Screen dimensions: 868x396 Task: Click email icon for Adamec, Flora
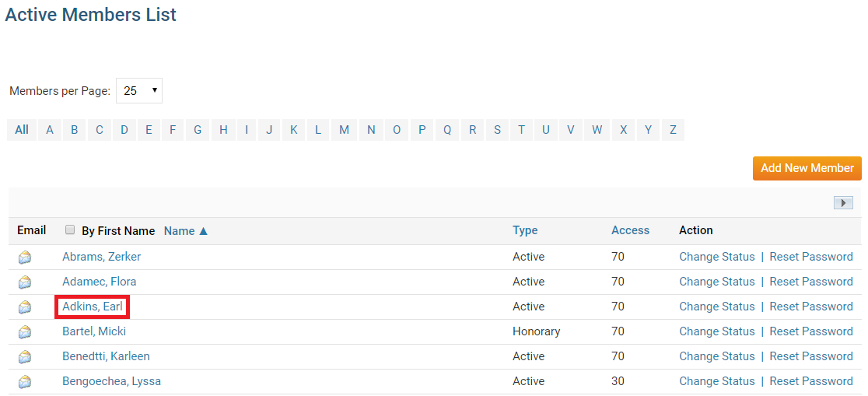[x=25, y=282]
